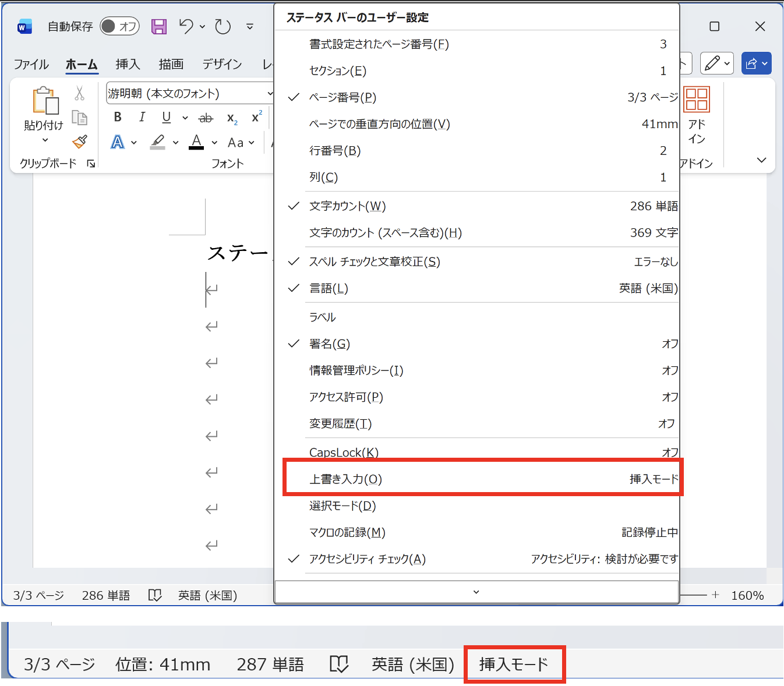Click the Subscript icon
The height and width of the screenshot is (686, 784).
232,118
